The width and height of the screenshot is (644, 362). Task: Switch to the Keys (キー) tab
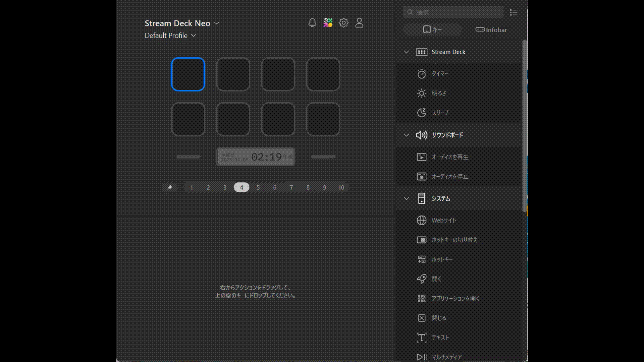(432, 30)
